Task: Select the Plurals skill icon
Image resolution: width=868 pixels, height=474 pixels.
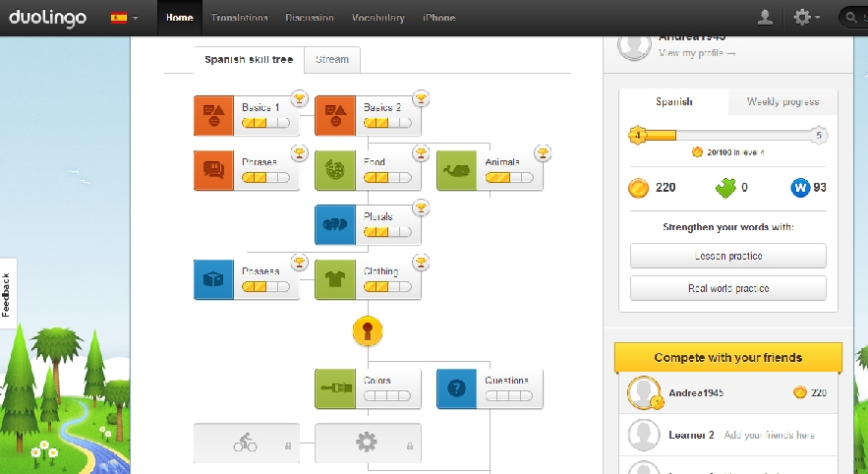Action: click(x=334, y=224)
